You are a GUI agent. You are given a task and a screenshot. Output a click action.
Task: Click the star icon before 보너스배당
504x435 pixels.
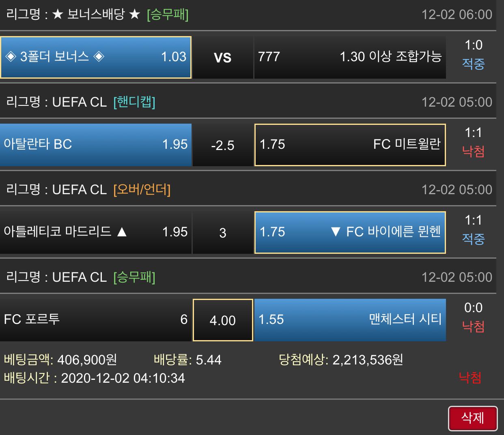coord(58,15)
